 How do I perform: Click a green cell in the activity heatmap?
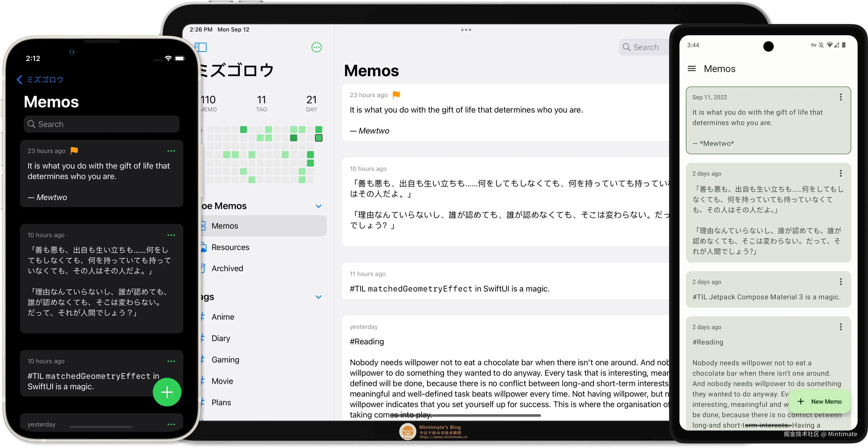point(244,129)
